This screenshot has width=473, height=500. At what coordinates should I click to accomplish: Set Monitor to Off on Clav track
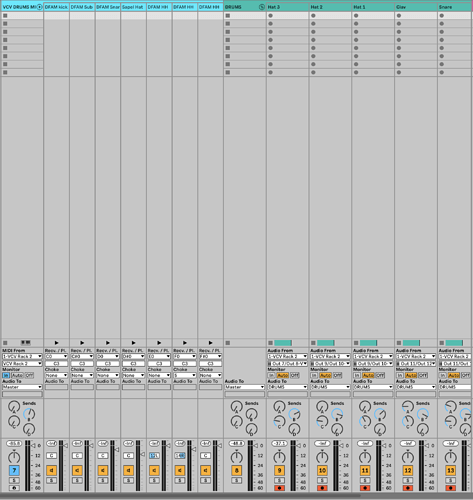click(x=423, y=375)
